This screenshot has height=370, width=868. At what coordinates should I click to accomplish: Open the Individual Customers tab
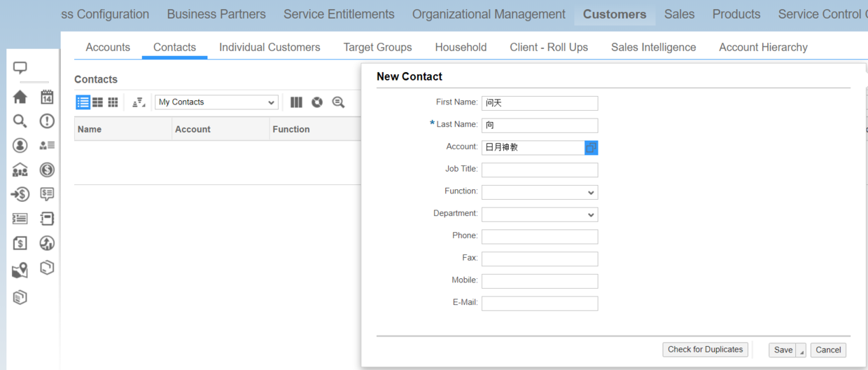[269, 48]
